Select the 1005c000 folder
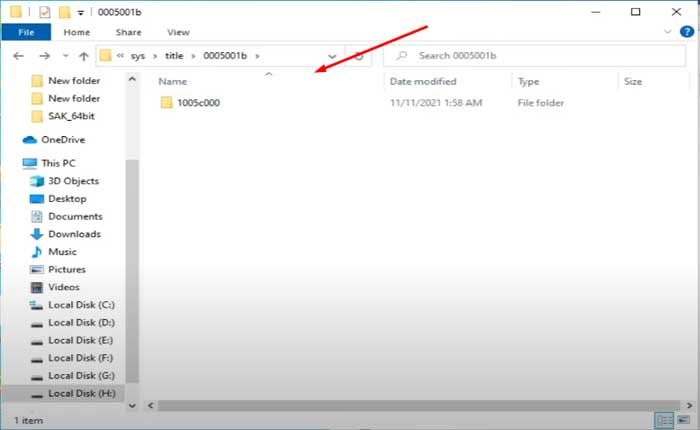700x430 pixels. coord(196,102)
